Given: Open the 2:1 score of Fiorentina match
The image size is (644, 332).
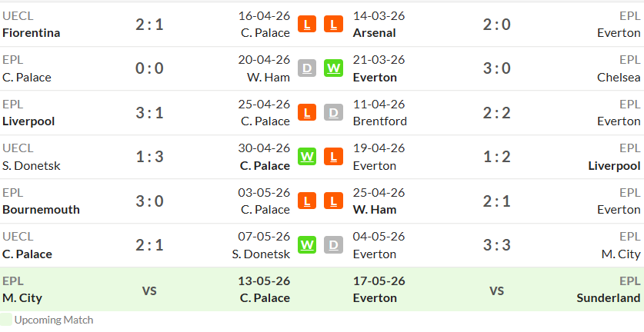Looking at the screenshot, I should pos(149,25).
